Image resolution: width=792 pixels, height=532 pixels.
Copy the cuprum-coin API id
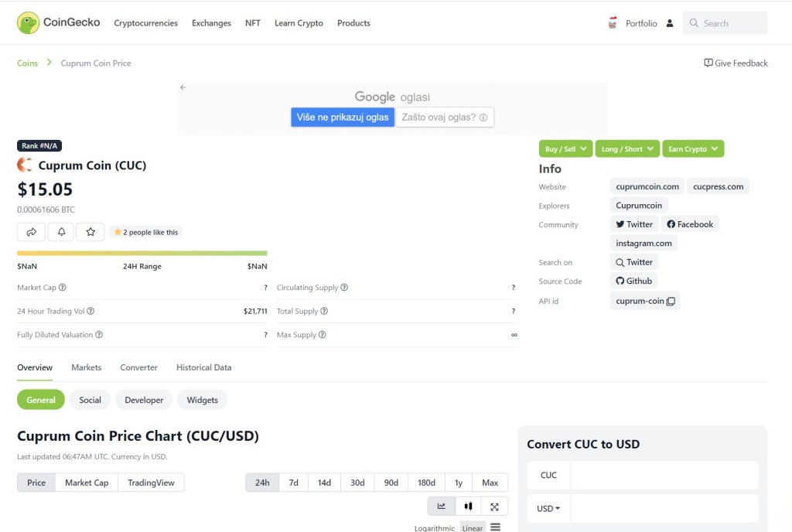coord(670,300)
